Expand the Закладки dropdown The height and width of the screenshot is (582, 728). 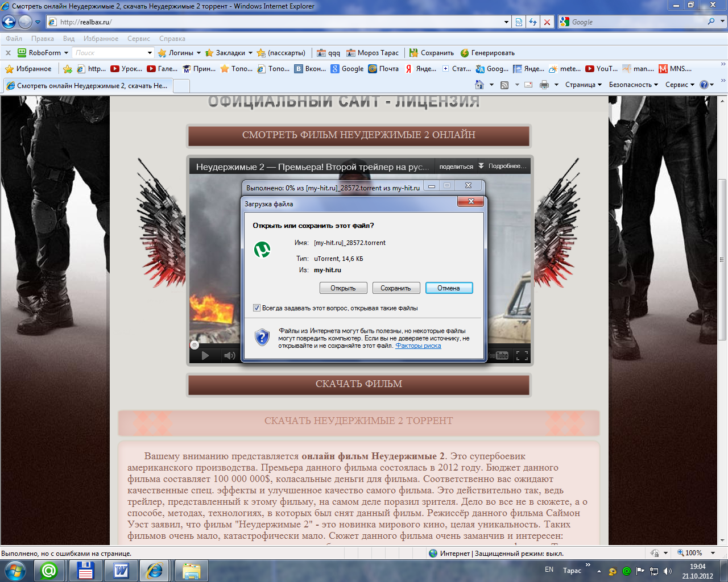click(x=250, y=53)
